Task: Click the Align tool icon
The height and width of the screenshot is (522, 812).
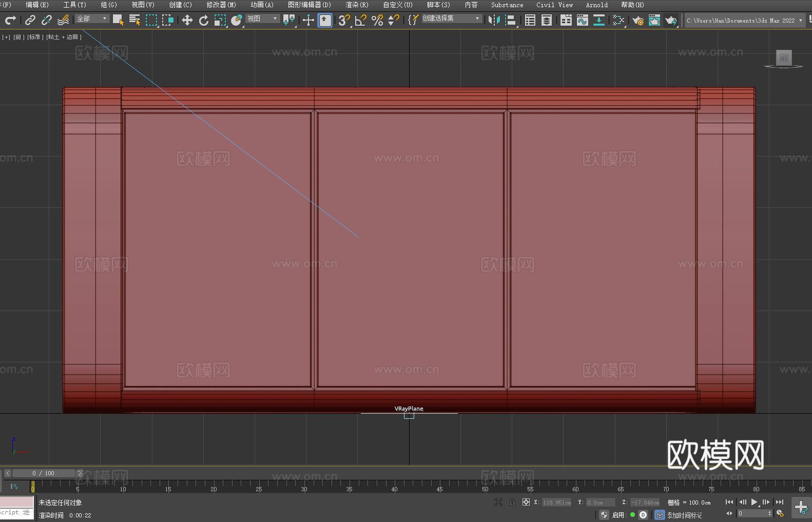Action: 511,20
